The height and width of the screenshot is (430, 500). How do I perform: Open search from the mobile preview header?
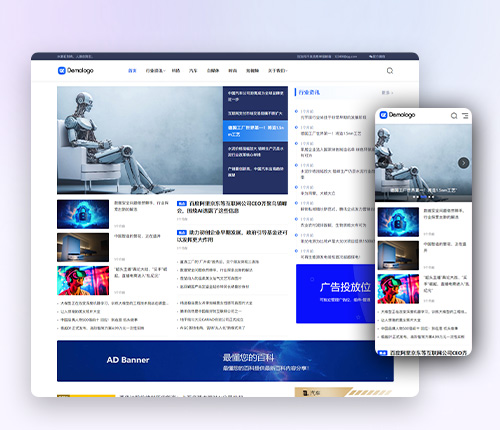(454, 116)
